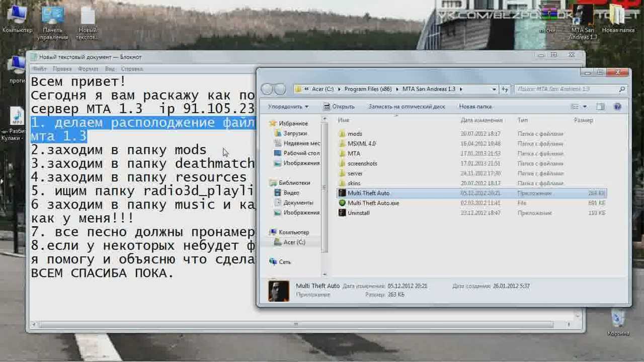Expand the Acer (C:) breadcrumb arrow
Image resolution: width=644 pixels, height=362 pixels.
tap(339, 89)
